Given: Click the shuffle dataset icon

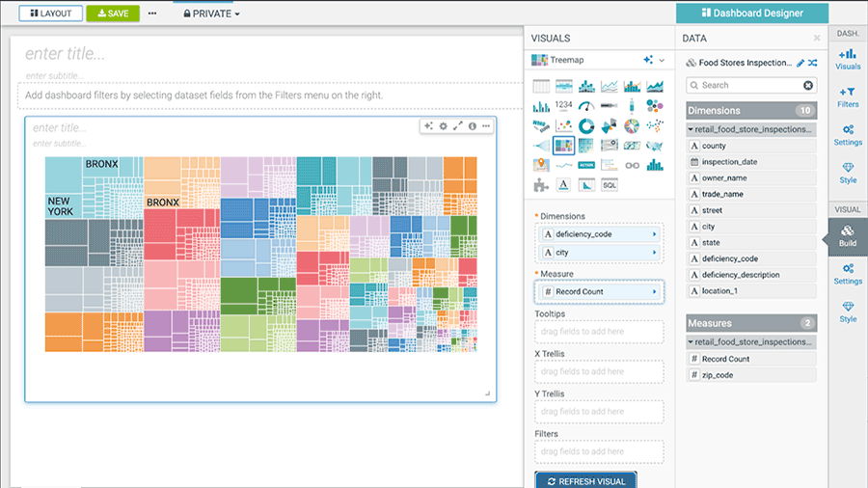Looking at the screenshot, I should click(813, 63).
